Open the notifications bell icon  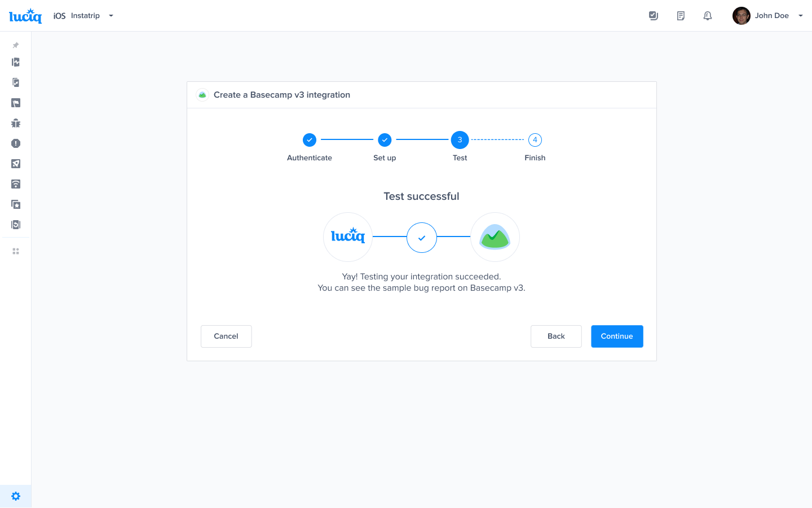coord(708,16)
